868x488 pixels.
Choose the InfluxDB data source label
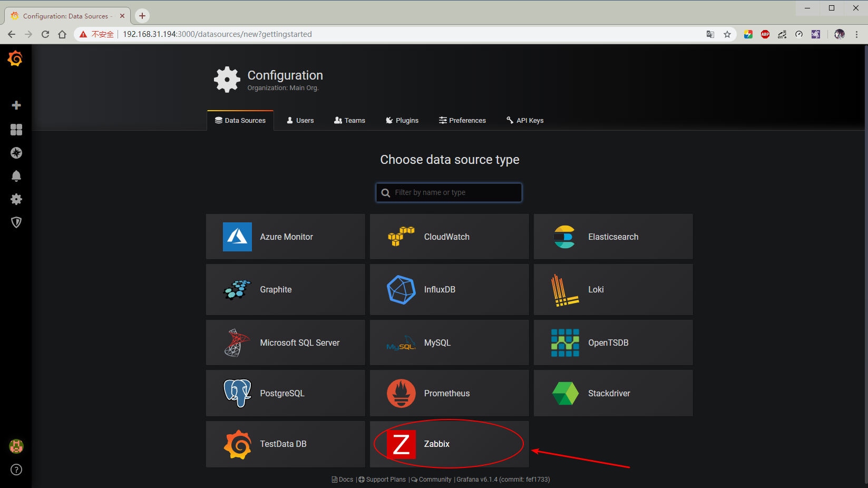point(440,290)
